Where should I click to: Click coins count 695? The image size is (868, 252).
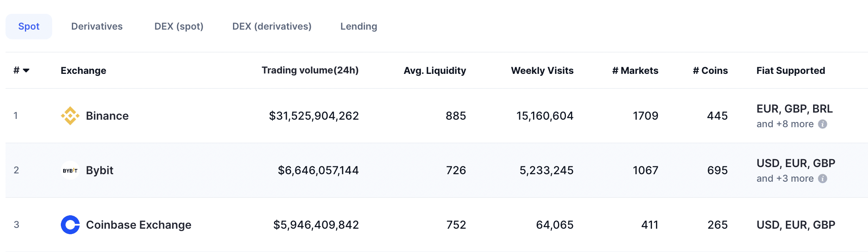718,170
